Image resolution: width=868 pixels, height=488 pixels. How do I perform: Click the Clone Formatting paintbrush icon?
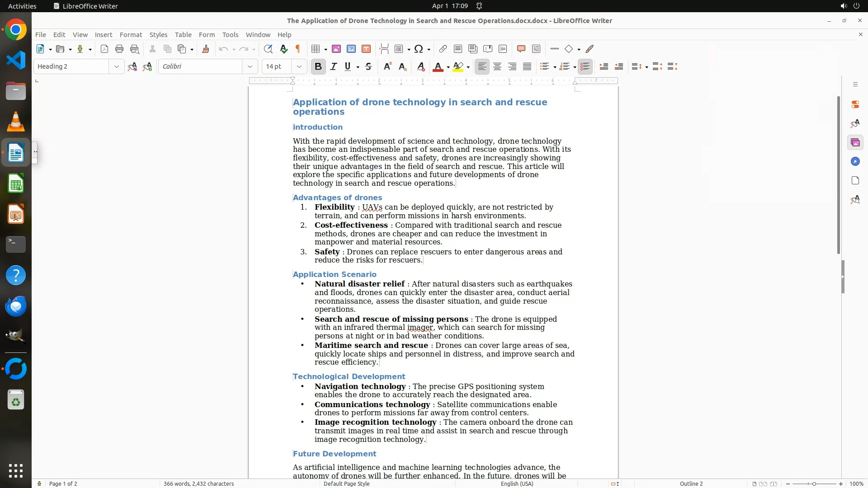pyautogui.click(x=206, y=49)
